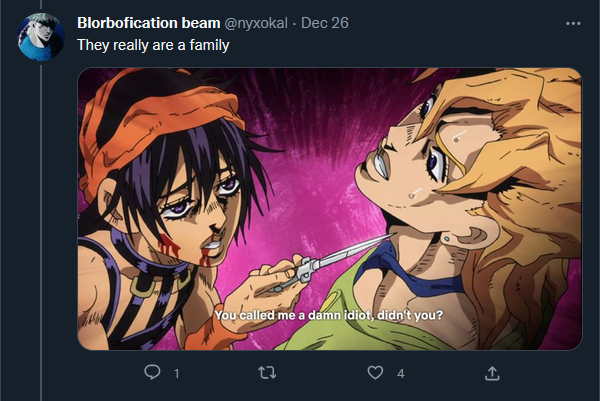Open the attached anime screenshot image

coord(330,209)
